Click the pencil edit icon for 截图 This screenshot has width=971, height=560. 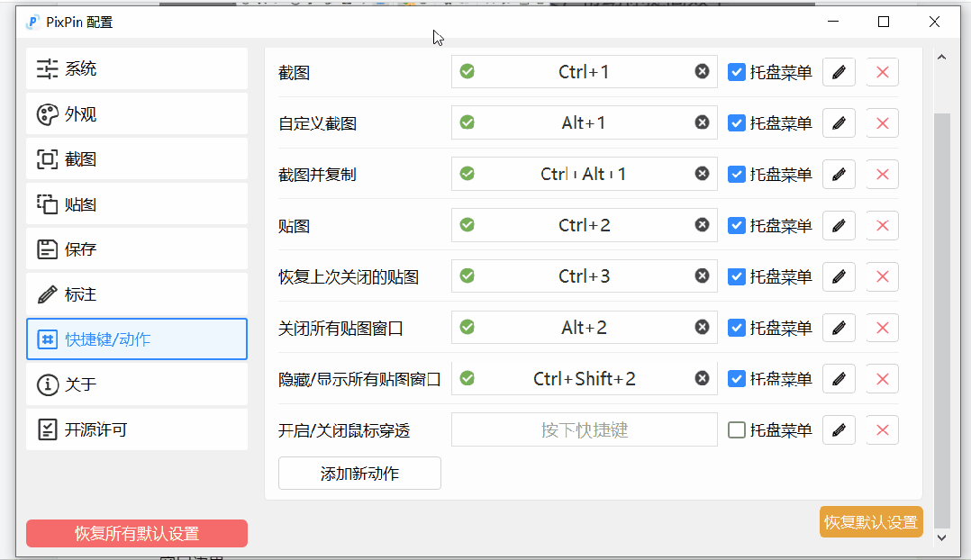coord(839,72)
